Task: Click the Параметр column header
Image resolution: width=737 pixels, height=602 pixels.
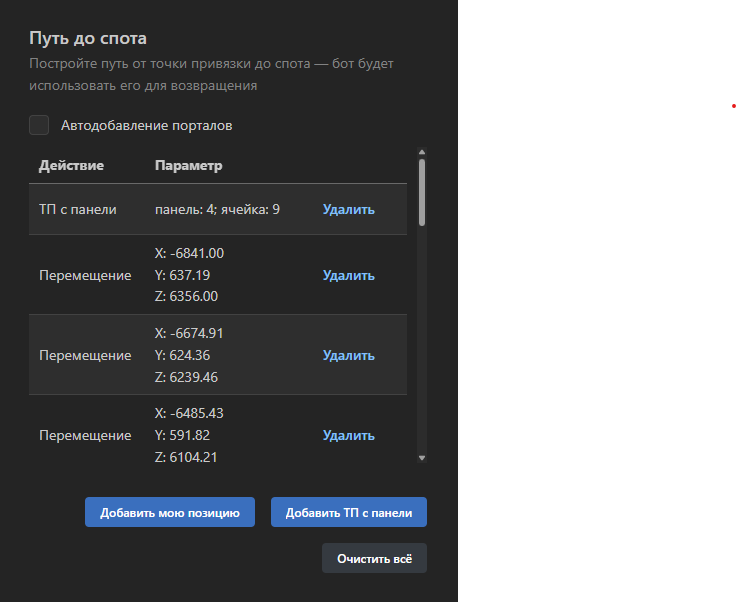Action: click(x=188, y=165)
